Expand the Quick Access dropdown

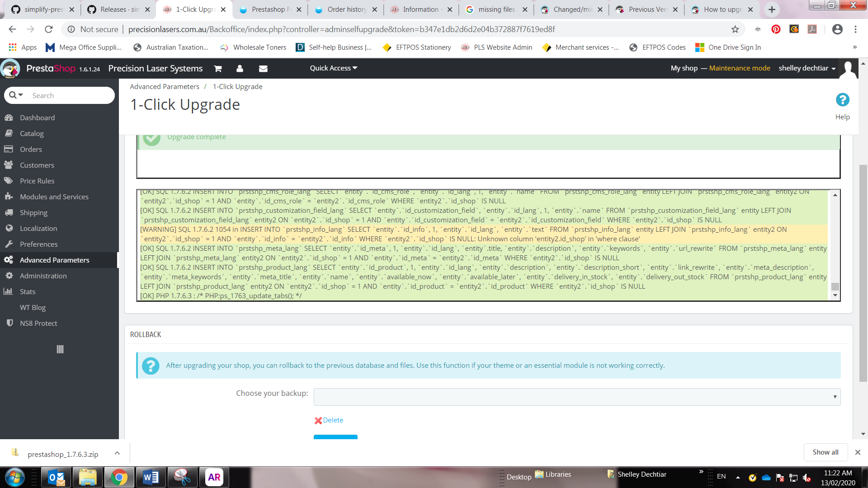pyautogui.click(x=333, y=68)
